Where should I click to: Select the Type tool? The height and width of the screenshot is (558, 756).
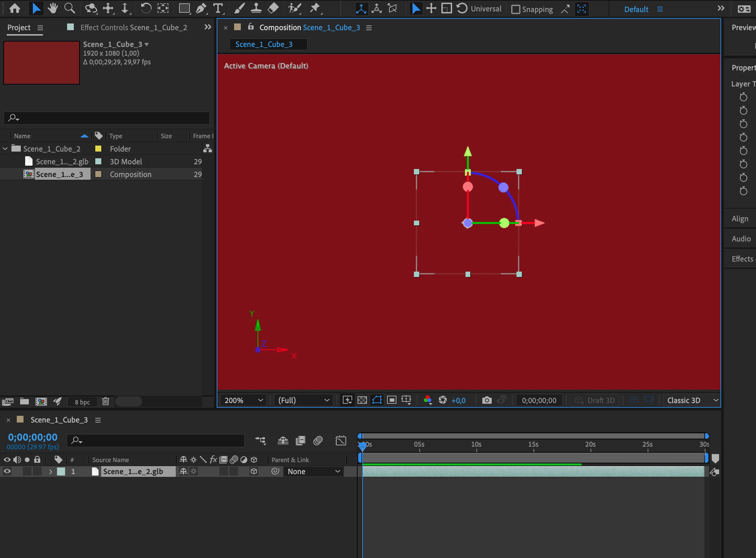[x=218, y=8]
